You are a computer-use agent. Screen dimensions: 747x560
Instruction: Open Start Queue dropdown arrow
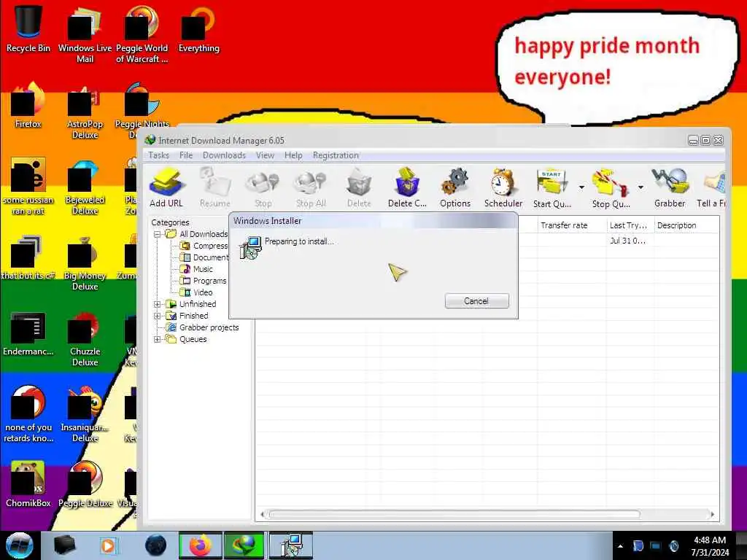click(581, 187)
